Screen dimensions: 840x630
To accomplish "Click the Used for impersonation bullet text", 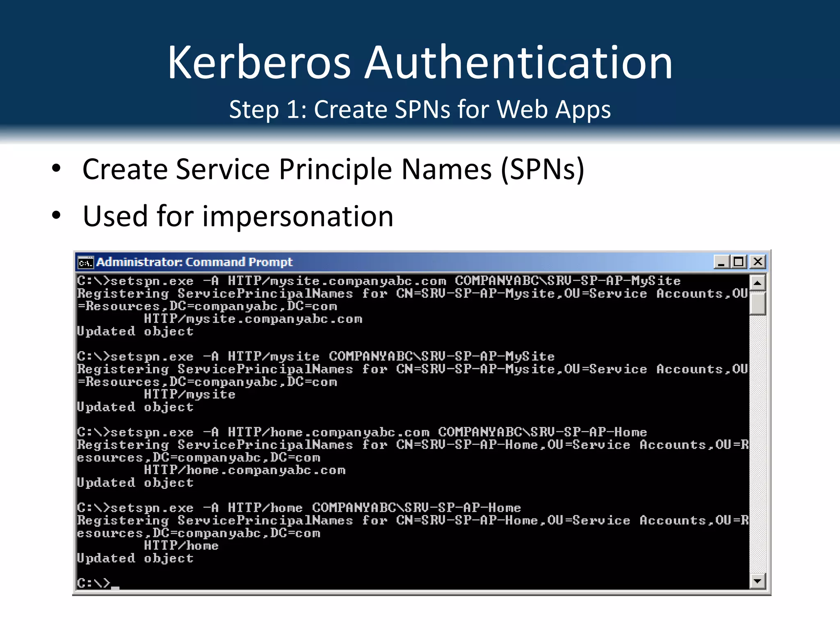I will click(x=238, y=216).
